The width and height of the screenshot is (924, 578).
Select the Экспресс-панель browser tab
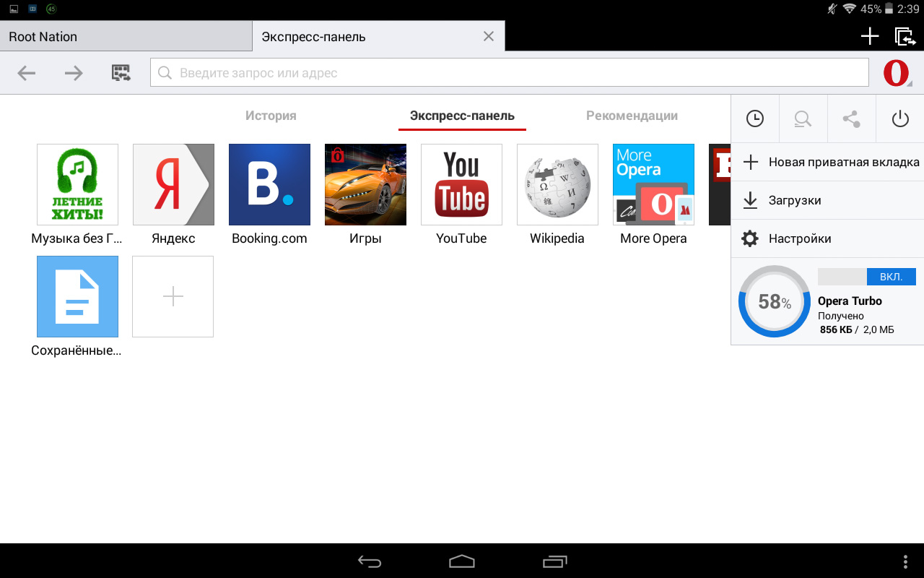pyautogui.click(x=378, y=36)
